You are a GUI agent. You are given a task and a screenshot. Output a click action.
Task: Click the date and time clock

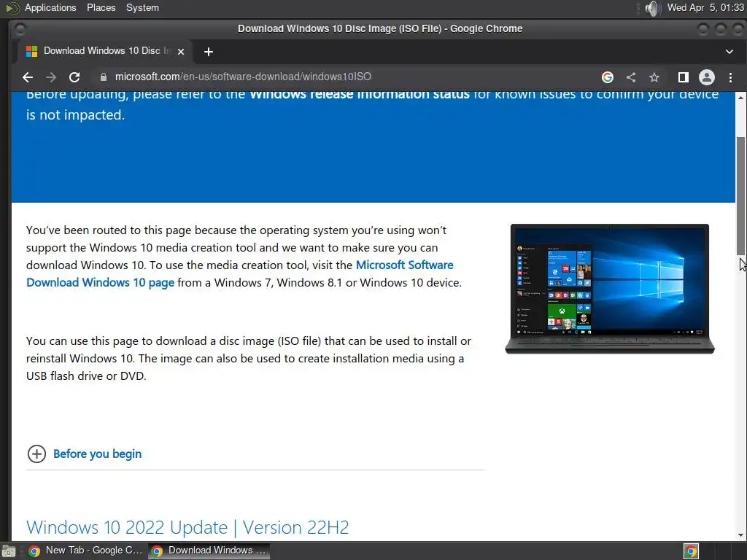pos(705,7)
